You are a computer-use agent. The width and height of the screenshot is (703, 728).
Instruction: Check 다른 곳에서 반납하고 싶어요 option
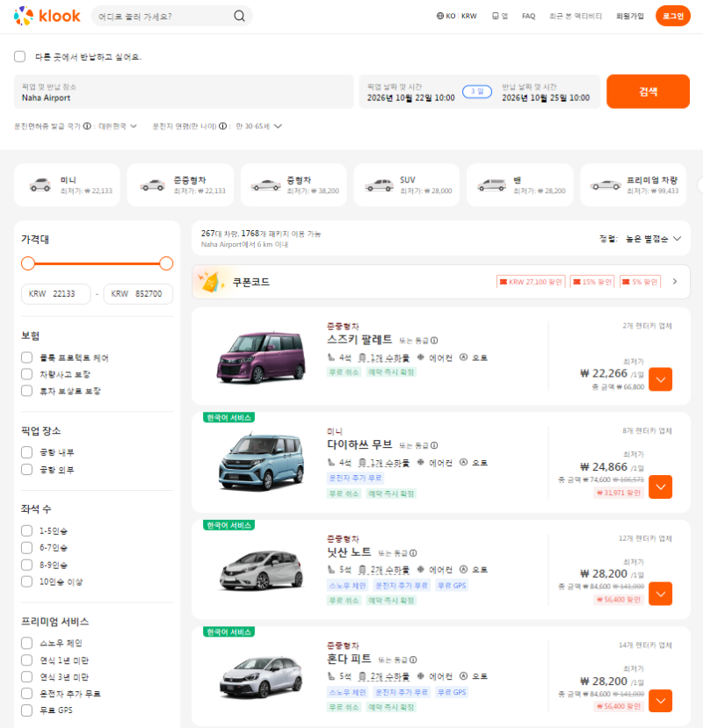(20, 57)
